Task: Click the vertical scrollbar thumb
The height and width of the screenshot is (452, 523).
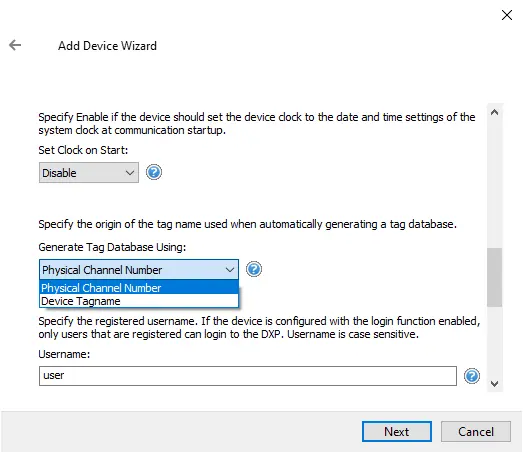Action: [495, 277]
